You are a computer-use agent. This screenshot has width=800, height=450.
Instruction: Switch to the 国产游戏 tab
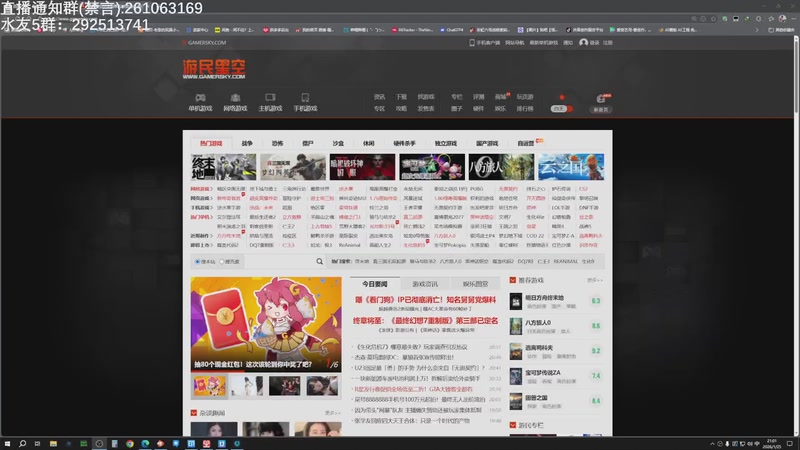click(x=487, y=143)
